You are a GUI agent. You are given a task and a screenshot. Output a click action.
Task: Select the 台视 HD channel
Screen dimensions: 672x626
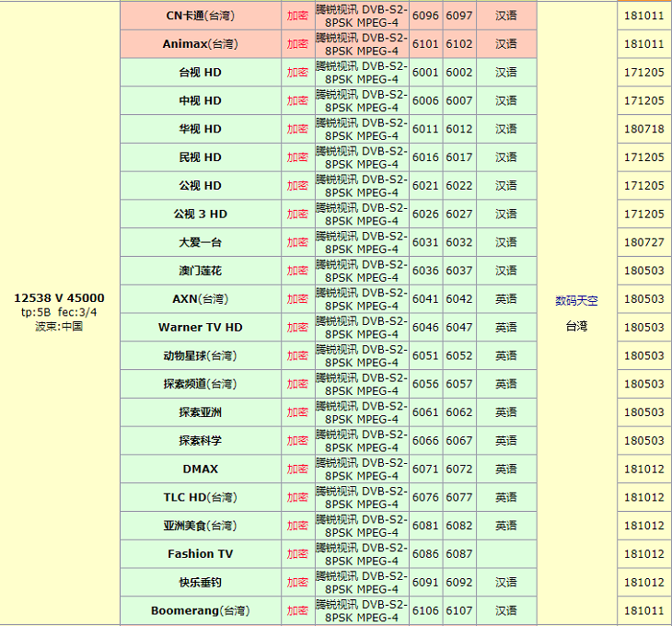[200, 73]
